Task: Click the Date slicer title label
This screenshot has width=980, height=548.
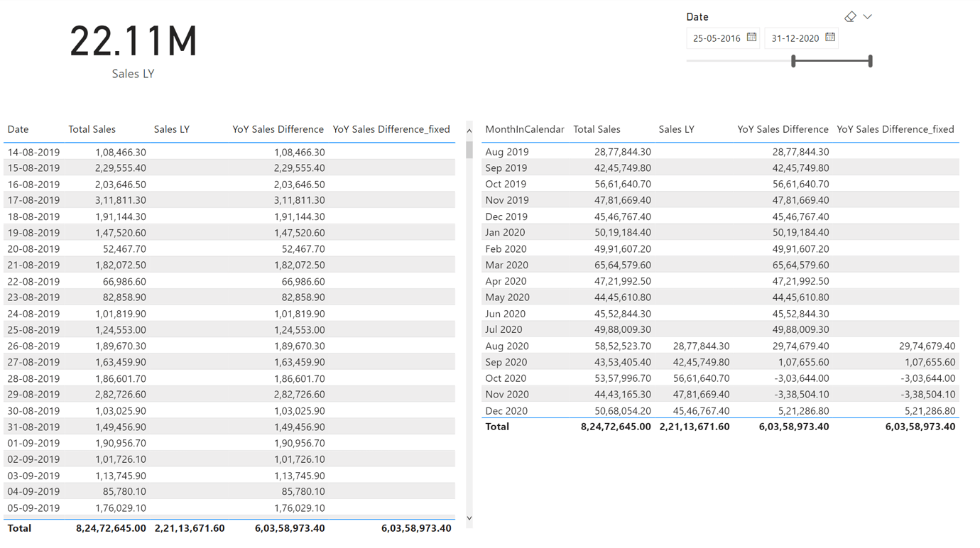Action: point(697,16)
